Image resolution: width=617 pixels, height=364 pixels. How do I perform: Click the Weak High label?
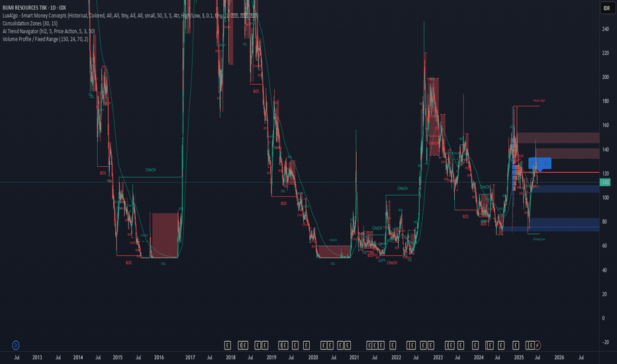539,101
